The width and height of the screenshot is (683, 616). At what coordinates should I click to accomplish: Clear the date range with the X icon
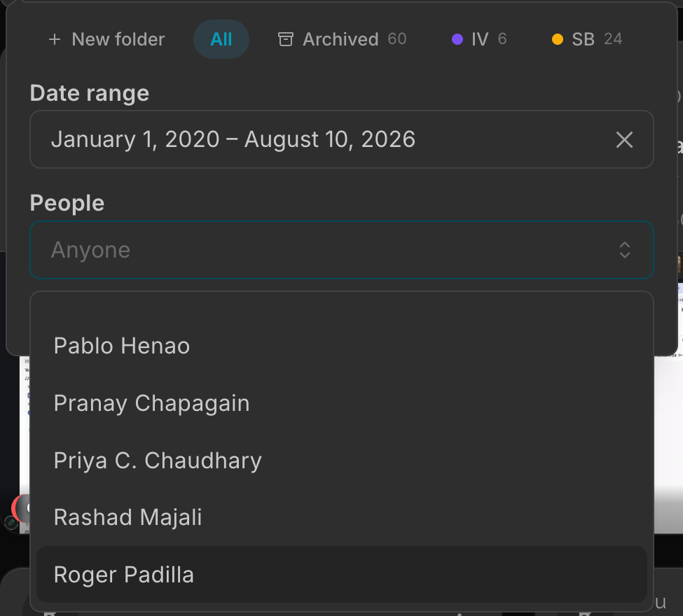tap(624, 140)
